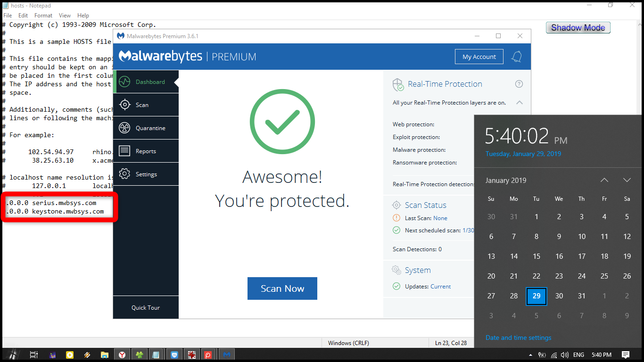Screen dimensions: 644x362
Task: Select the Reports tab in Malwarebytes
Action: pyautogui.click(x=146, y=151)
